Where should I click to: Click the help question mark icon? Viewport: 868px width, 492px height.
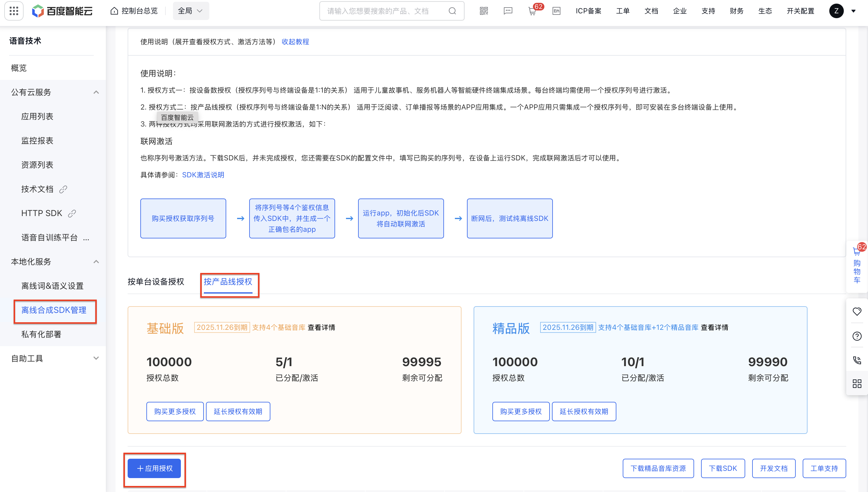[x=857, y=336]
